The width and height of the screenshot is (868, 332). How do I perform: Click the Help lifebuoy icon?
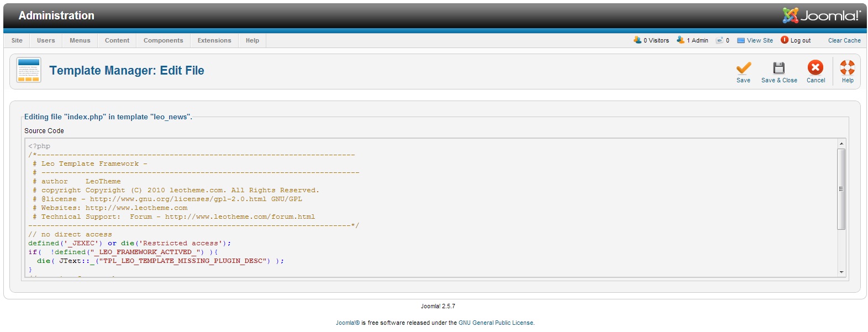pyautogui.click(x=848, y=67)
